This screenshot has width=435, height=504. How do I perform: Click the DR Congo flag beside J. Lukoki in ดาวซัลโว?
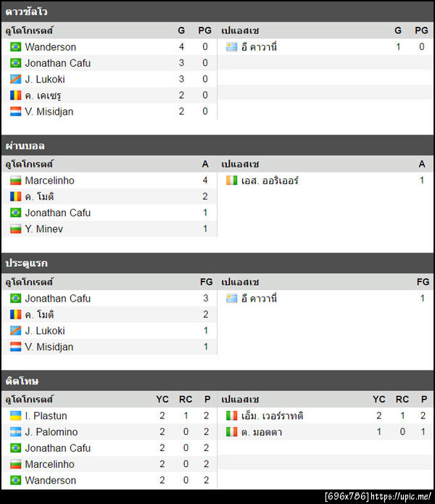(x=16, y=79)
